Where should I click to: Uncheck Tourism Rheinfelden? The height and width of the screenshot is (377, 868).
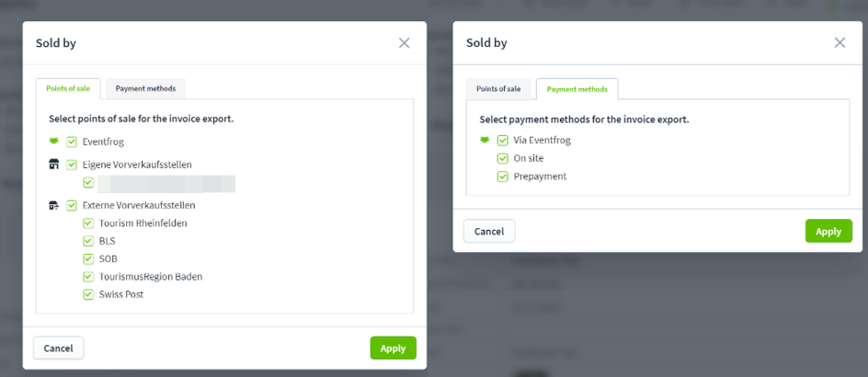(89, 223)
